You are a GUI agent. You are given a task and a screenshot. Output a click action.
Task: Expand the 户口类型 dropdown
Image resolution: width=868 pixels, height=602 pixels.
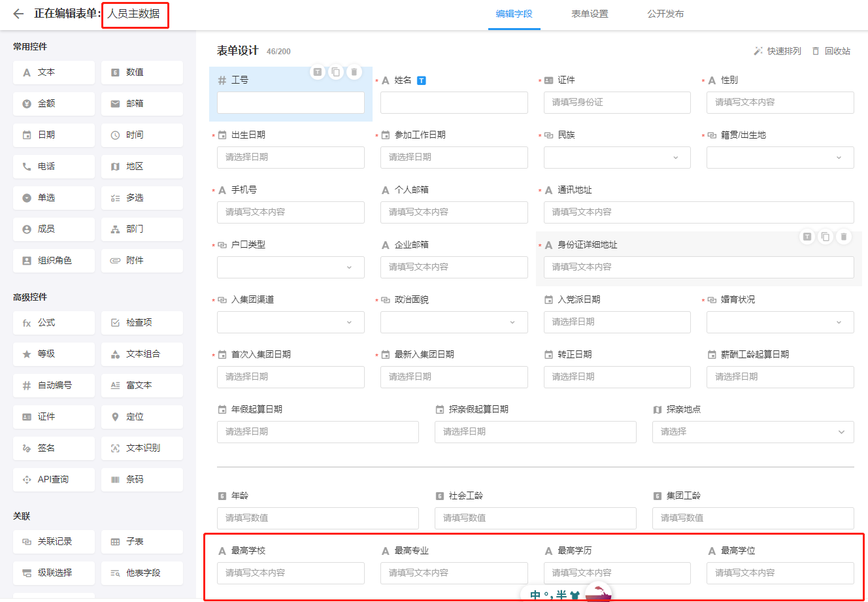pos(290,267)
